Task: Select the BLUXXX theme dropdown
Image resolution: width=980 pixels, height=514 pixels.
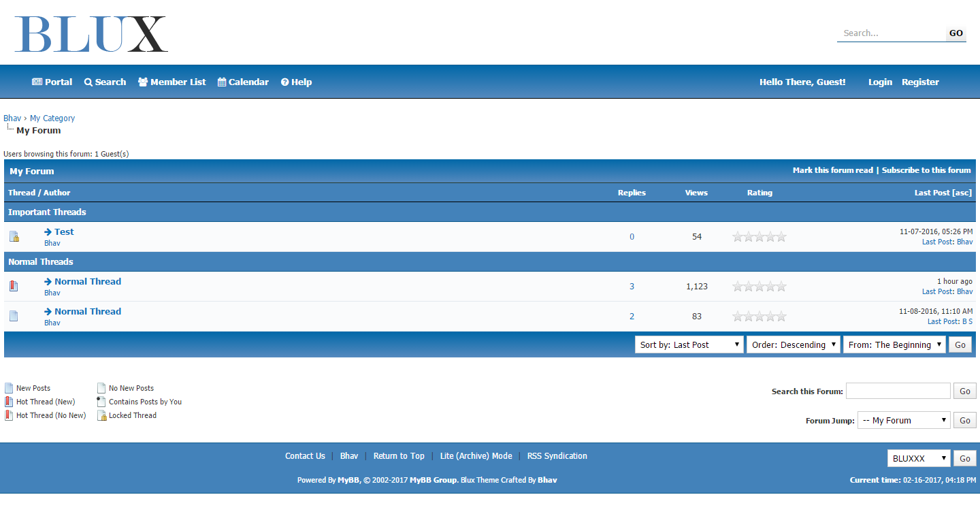Action: coord(918,459)
